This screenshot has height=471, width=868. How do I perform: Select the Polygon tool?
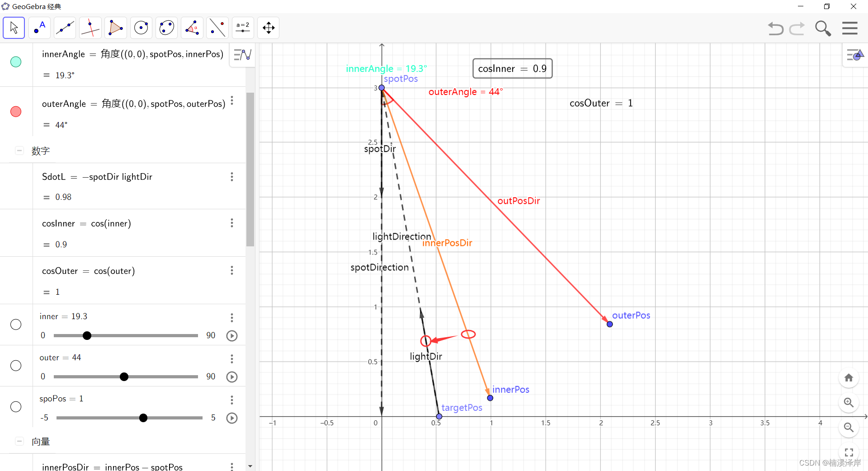(x=115, y=28)
